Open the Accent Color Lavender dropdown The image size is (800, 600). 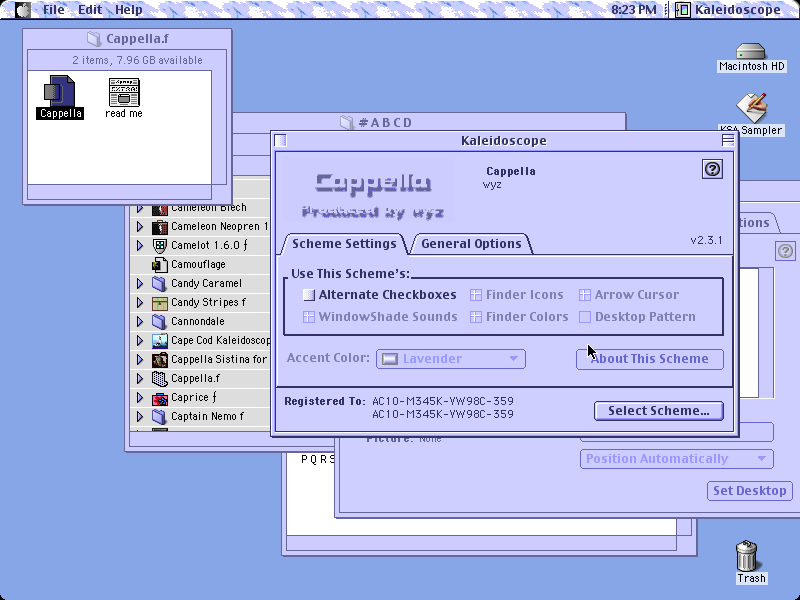[451, 359]
